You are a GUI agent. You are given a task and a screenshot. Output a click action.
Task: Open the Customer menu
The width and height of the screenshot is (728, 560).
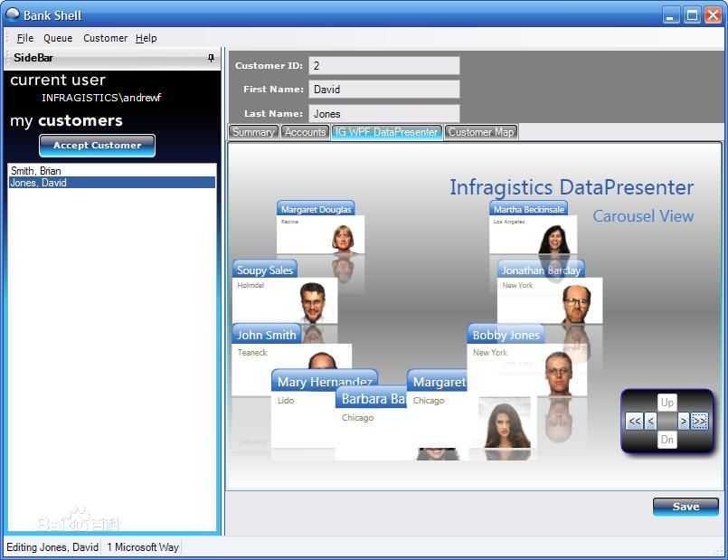tap(106, 38)
